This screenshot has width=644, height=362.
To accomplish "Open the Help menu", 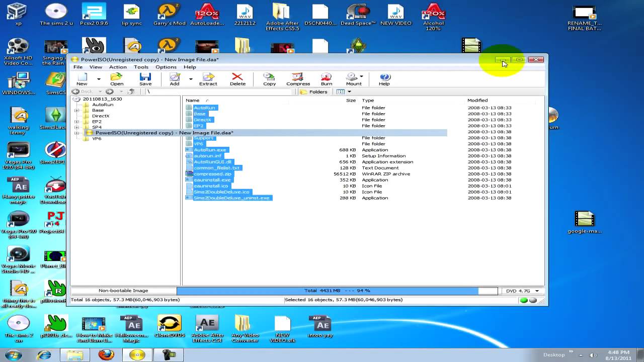I will (x=190, y=67).
